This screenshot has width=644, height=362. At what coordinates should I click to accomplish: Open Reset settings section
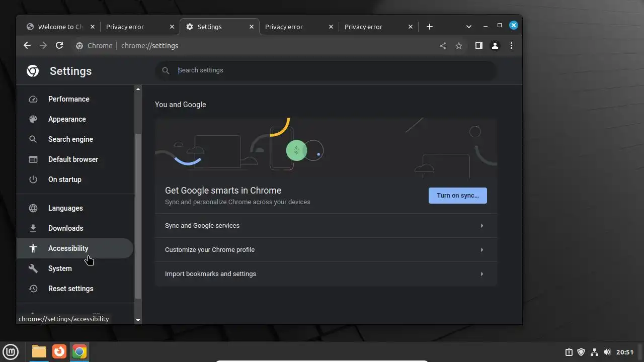[74, 289]
